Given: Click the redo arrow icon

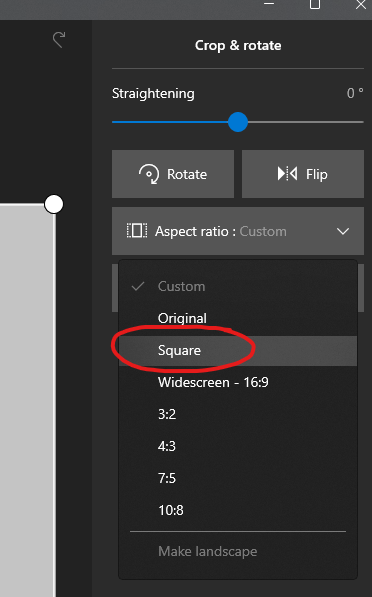Looking at the screenshot, I should [x=59, y=40].
